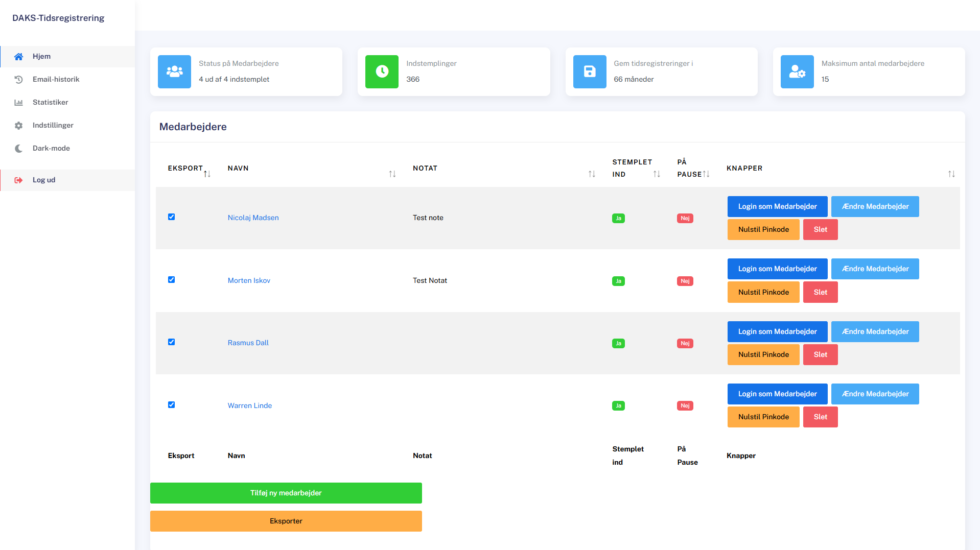Viewport: 980px width, 550px height.
Task: Click the Dark-mode moon icon
Action: [x=18, y=149]
